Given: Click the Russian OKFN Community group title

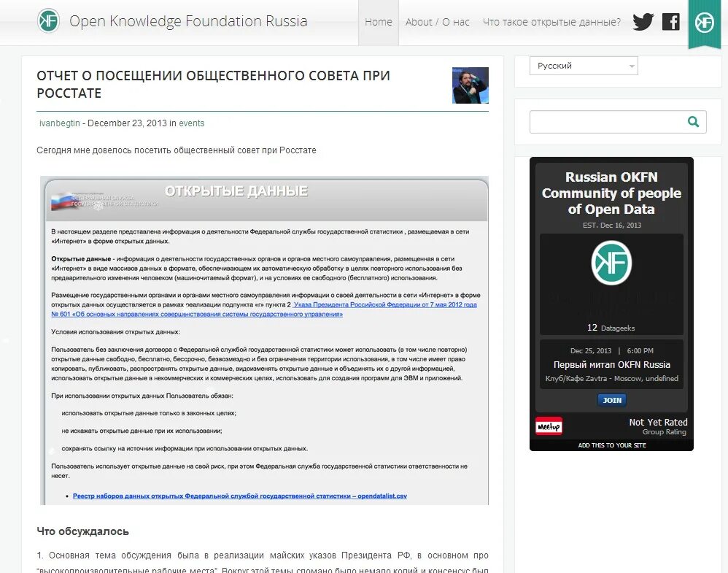Looking at the screenshot, I should point(611,193).
